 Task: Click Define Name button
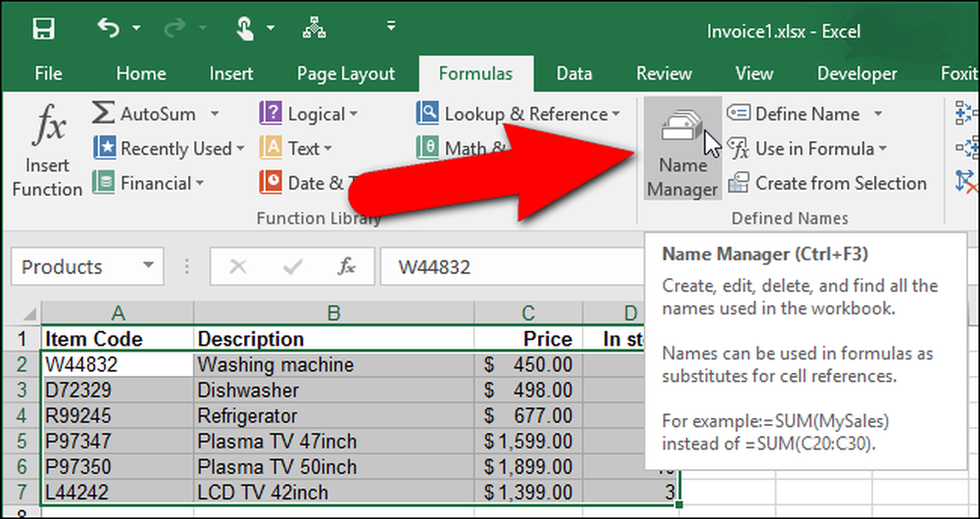point(795,114)
